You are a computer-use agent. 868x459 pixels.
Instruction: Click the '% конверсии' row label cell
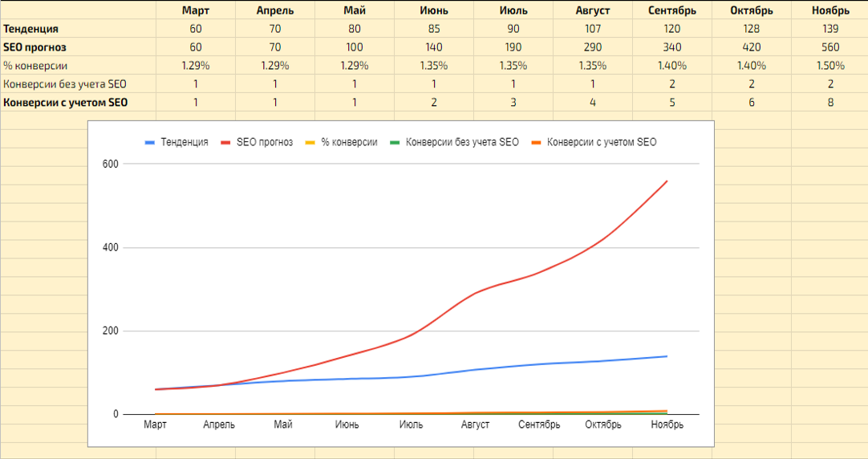(34, 66)
